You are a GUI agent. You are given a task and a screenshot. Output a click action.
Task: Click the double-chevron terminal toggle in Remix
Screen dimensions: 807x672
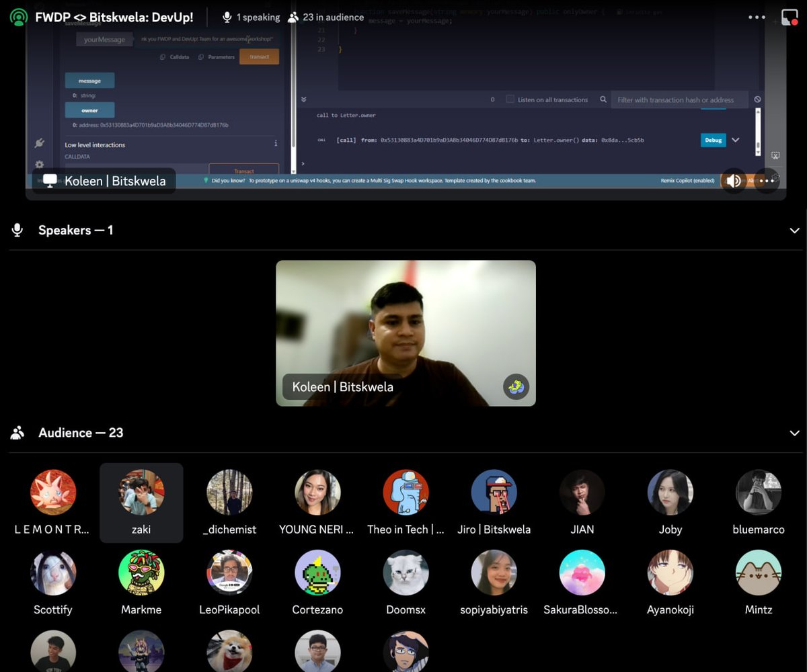click(303, 99)
